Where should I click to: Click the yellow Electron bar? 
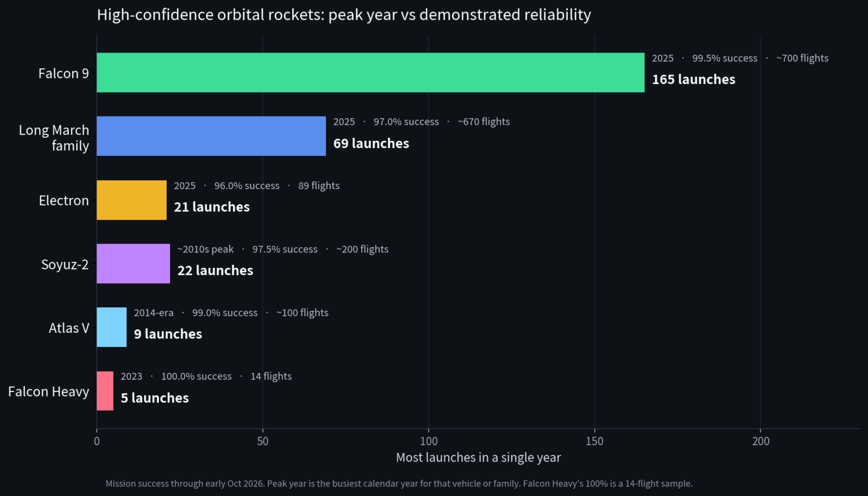[132, 200]
